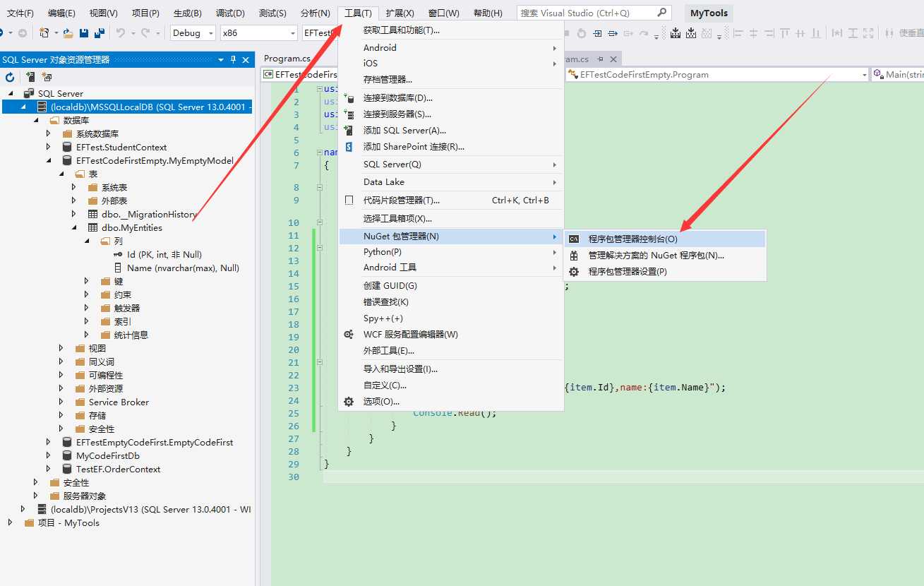Pin the SQL Server Object Explorer panel

pos(234,60)
